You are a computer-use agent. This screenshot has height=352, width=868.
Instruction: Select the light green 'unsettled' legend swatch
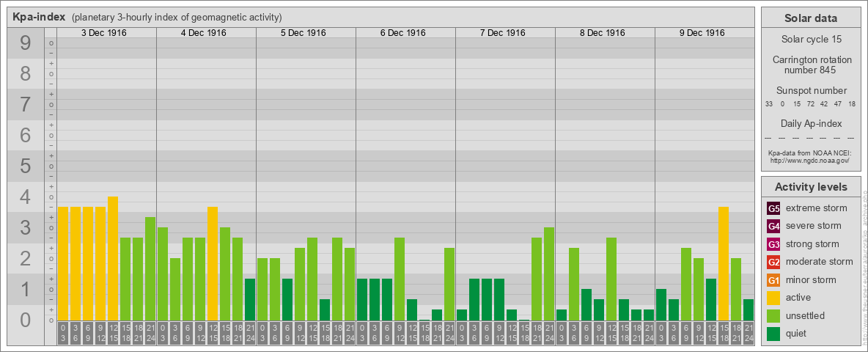[773, 316]
